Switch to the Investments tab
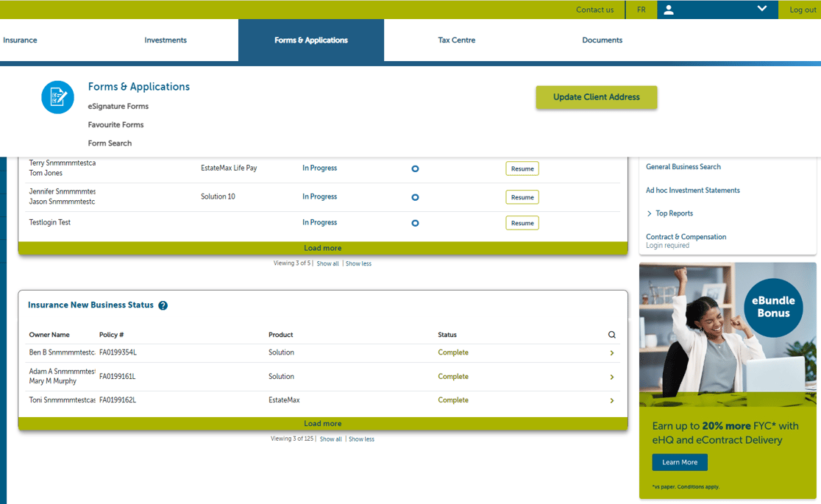The height and width of the screenshot is (504, 821). pyautogui.click(x=166, y=40)
